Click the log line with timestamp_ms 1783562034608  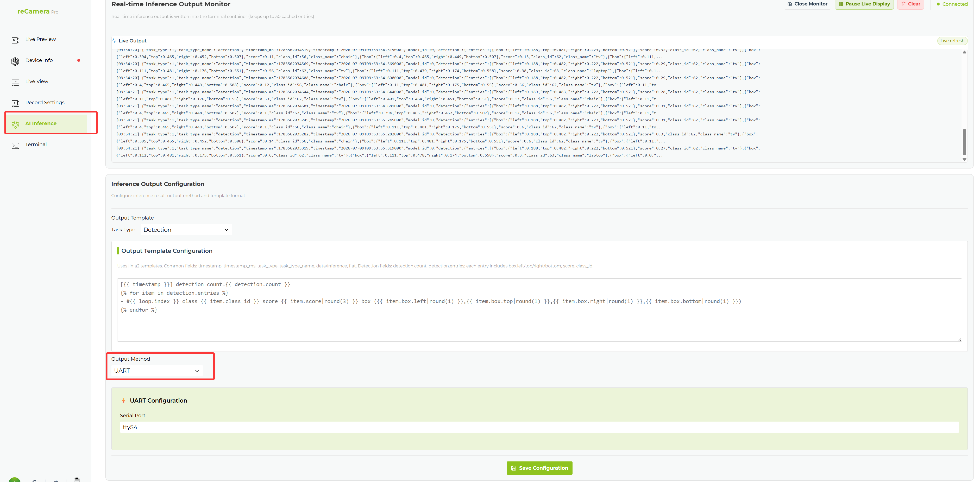tap(438, 82)
